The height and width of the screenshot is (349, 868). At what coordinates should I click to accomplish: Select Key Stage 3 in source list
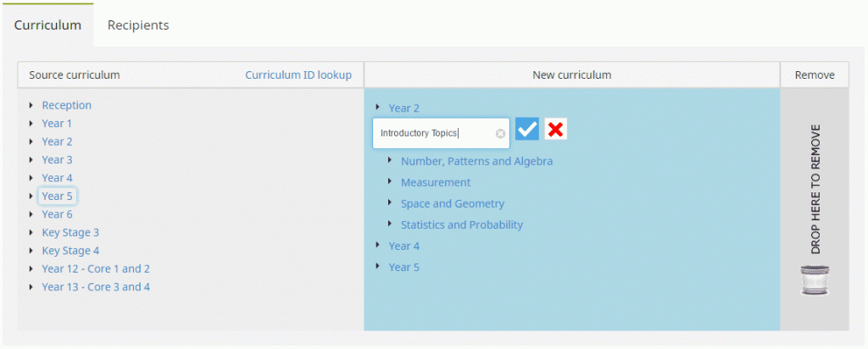point(70,232)
